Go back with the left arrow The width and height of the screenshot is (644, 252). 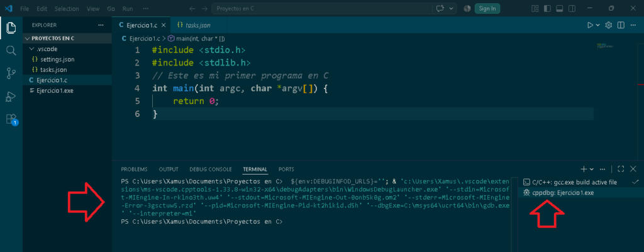point(192,8)
